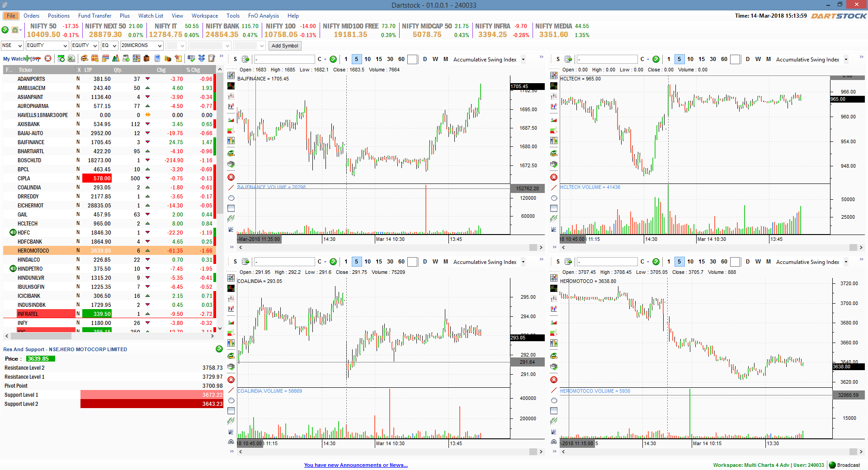This screenshot has height=470, width=868.
Task: Open the FnO Analysis menu
Action: click(x=263, y=16)
